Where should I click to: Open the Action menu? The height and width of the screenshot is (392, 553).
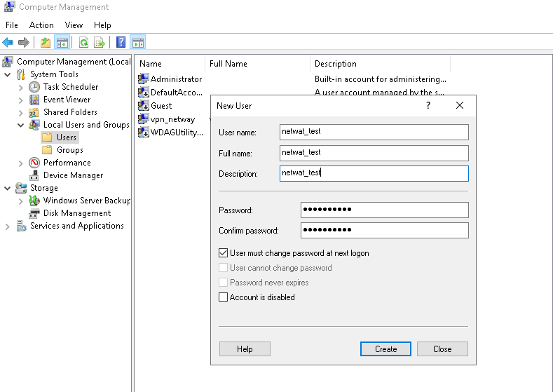pos(41,25)
